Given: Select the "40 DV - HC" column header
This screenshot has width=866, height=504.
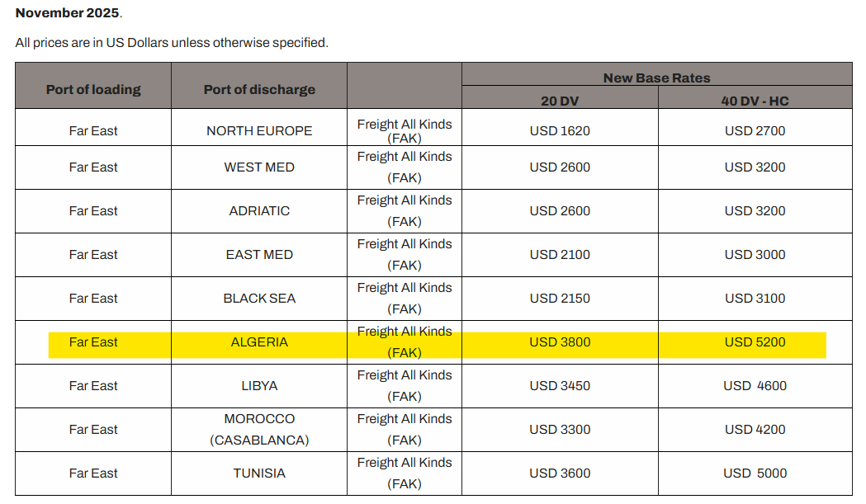Looking at the screenshot, I should (x=755, y=101).
